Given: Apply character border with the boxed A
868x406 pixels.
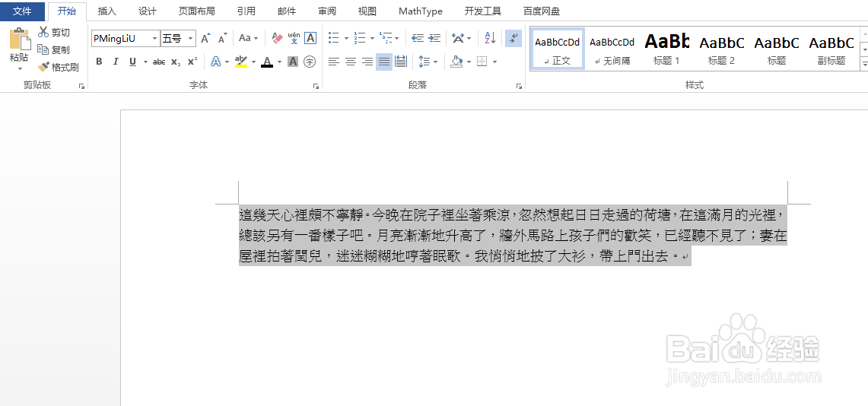Looking at the screenshot, I should 310,38.
